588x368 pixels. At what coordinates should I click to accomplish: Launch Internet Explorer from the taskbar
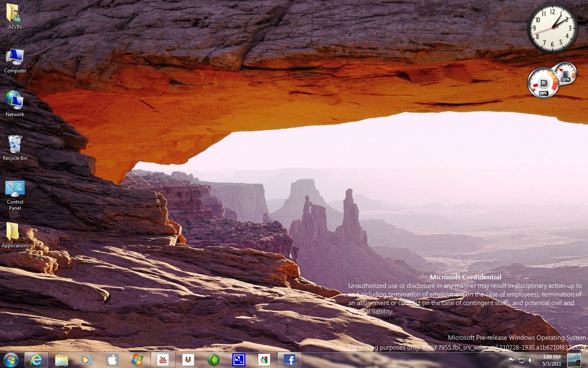click(36, 360)
